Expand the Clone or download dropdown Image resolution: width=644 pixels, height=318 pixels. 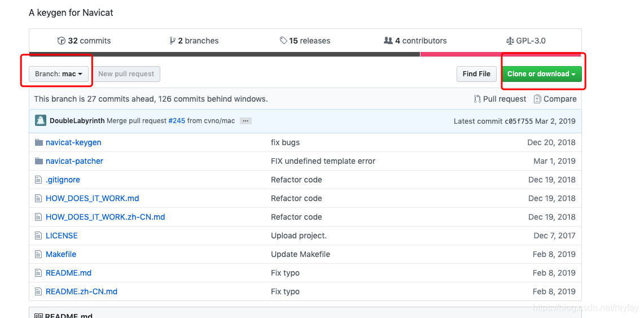(541, 74)
